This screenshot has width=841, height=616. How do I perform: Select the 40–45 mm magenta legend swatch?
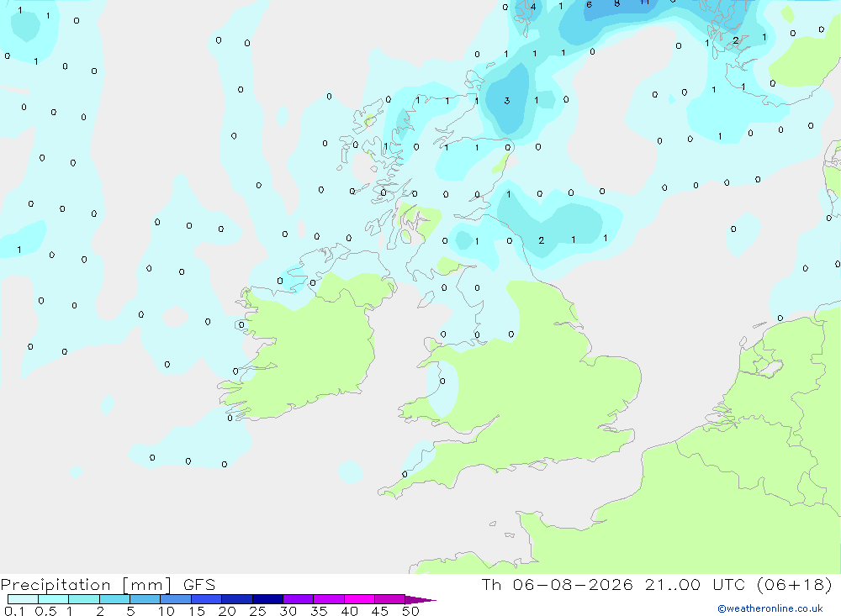[359, 599]
